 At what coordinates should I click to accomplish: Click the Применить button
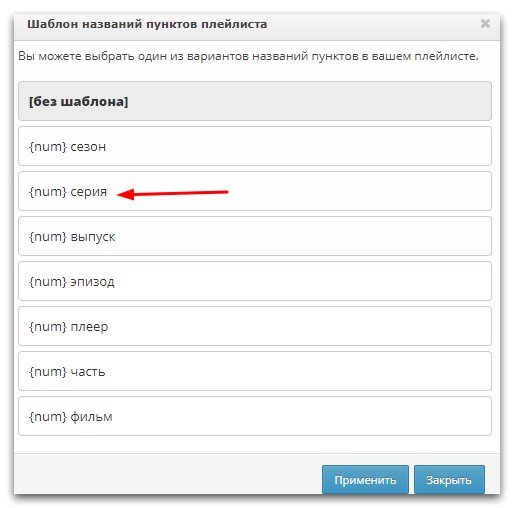365,480
